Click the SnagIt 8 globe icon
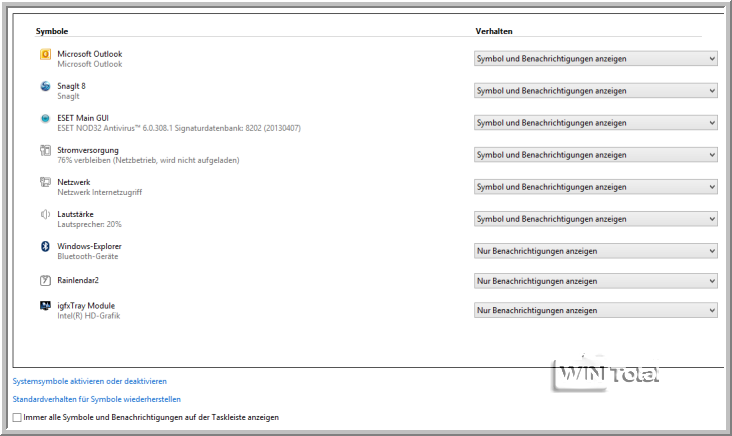This screenshot has height=436, width=732. coord(45,86)
